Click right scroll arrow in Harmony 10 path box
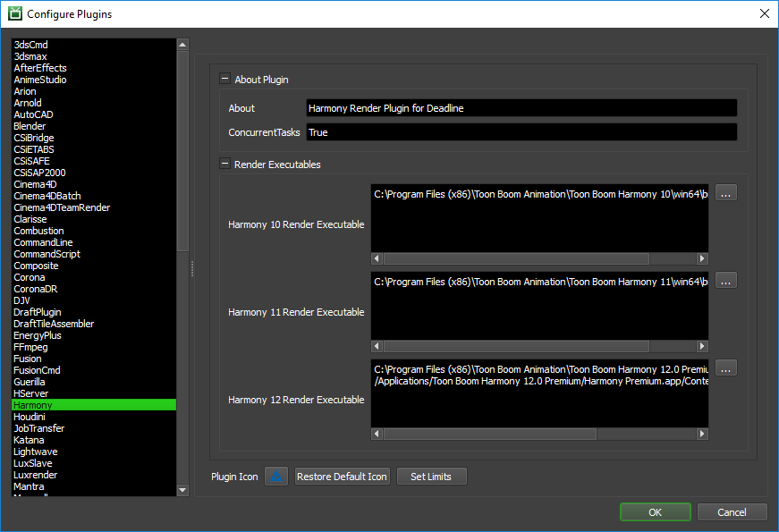 [702, 258]
